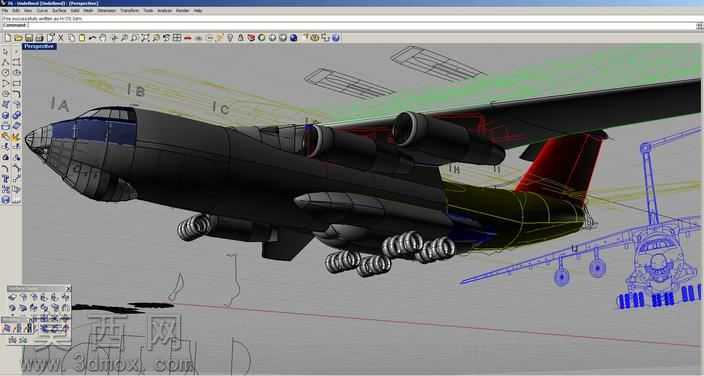Click the Zoom Extents icon
This screenshot has width=704, height=376.
point(145,38)
